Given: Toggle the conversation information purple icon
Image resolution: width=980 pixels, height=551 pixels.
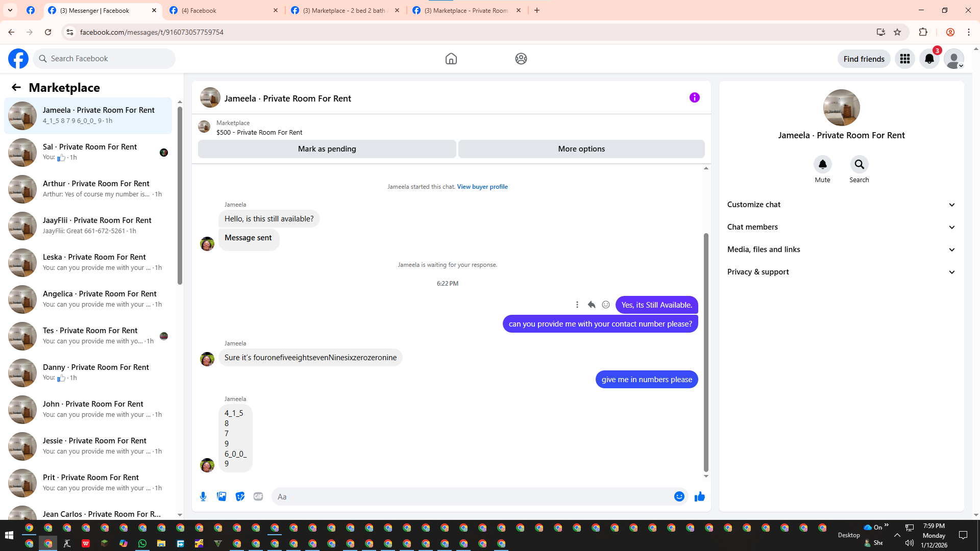Looking at the screenshot, I should (694, 97).
